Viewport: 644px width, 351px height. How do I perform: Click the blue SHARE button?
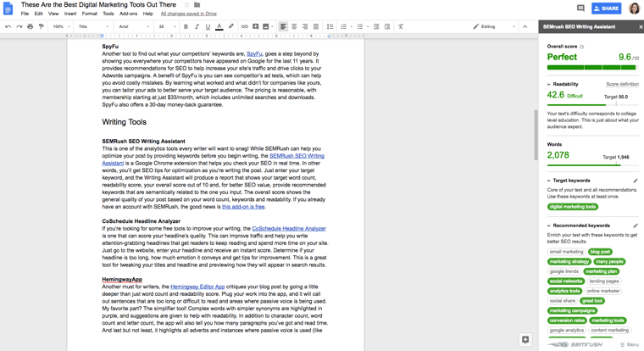tap(606, 8)
